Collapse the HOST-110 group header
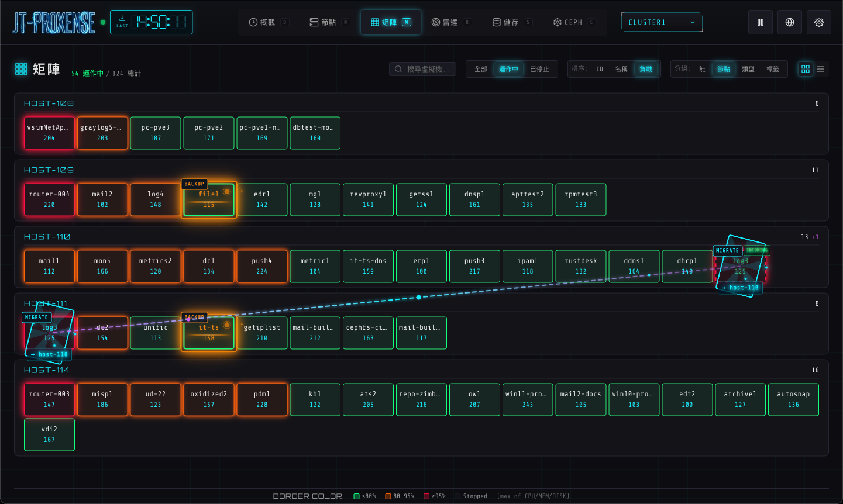The image size is (843, 504). point(421,237)
